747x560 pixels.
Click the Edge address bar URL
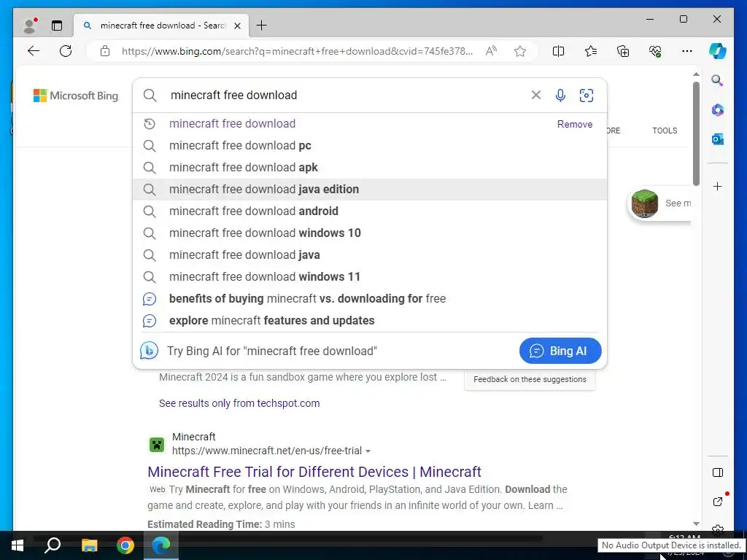[x=298, y=51]
